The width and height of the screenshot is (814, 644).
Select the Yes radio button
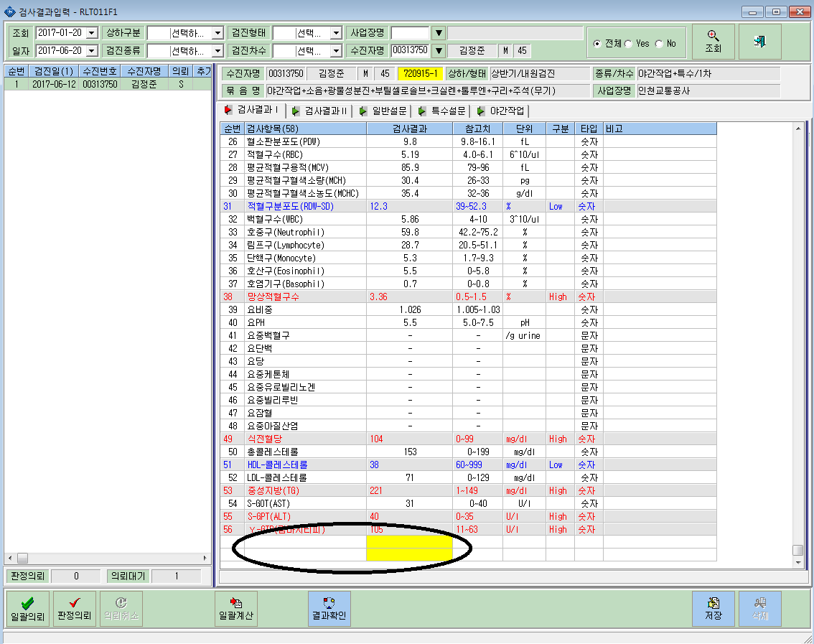(x=628, y=44)
